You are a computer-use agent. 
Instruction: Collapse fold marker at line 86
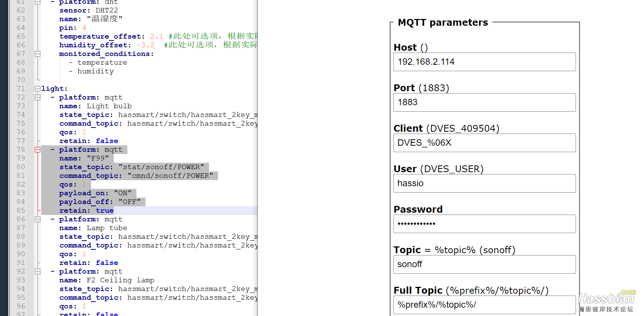coord(37,219)
